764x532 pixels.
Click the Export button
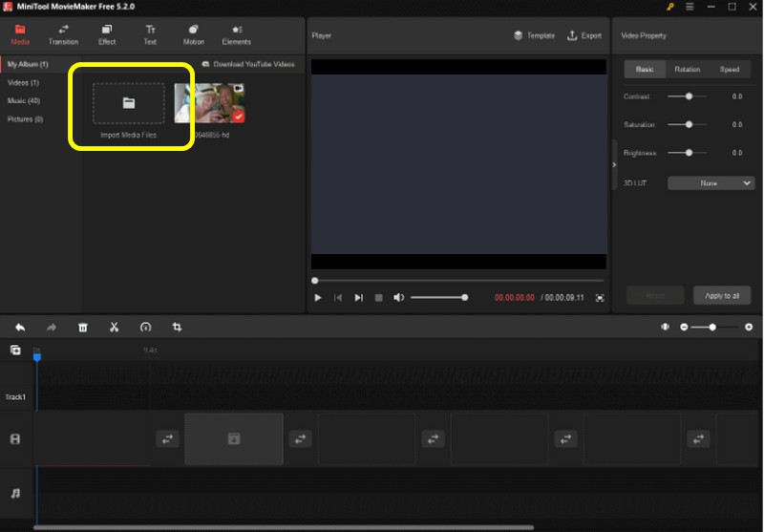point(584,35)
